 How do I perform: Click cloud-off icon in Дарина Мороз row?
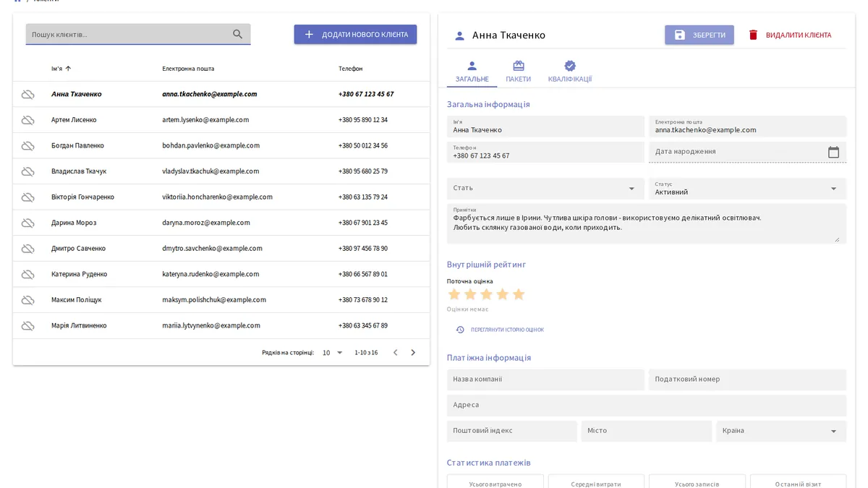pyautogui.click(x=27, y=223)
